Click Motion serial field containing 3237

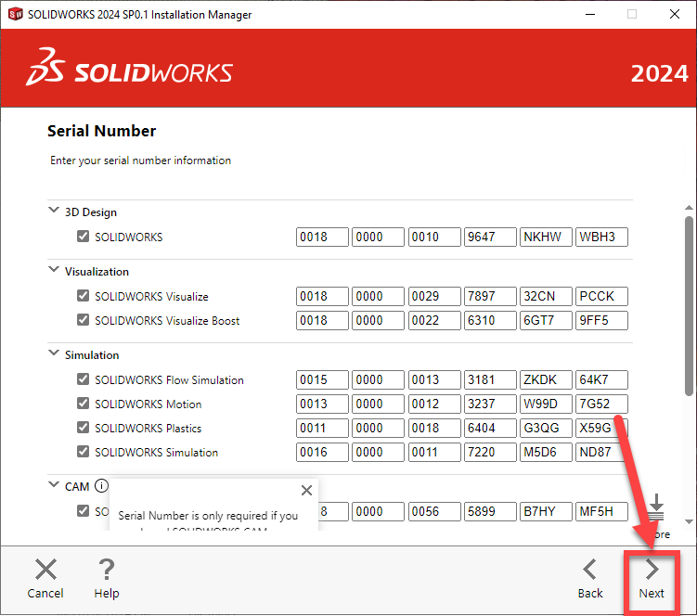point(490,404)
